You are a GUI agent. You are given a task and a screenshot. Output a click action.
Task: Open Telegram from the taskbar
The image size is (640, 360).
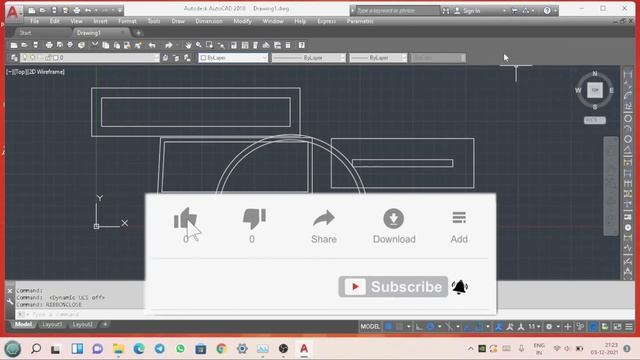click(x=160, y=349)
